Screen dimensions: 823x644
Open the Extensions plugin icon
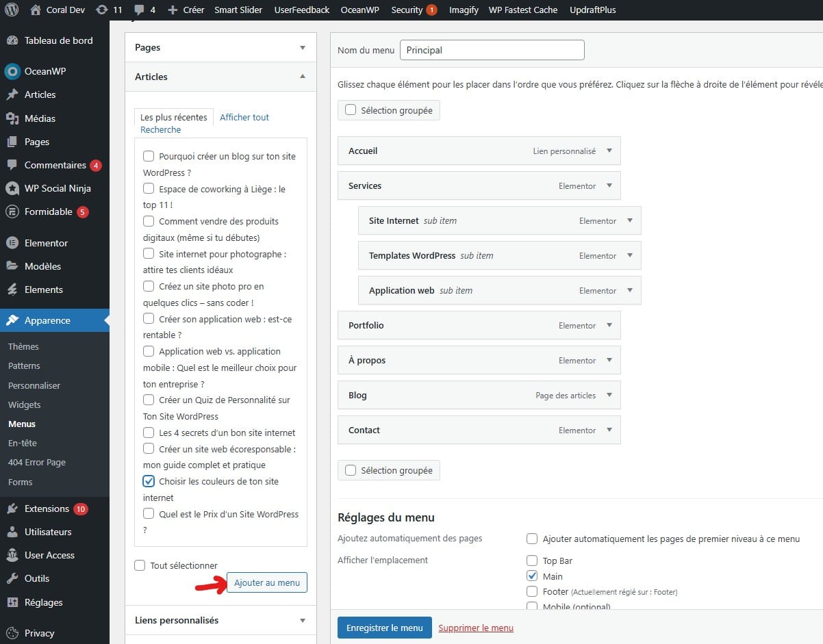[x=12, y=508]
